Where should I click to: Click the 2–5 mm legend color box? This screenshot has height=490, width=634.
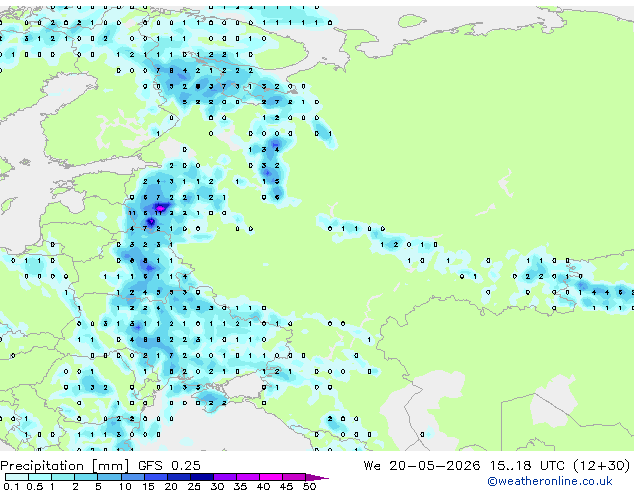pyautogui.click(x=86, y=477)
